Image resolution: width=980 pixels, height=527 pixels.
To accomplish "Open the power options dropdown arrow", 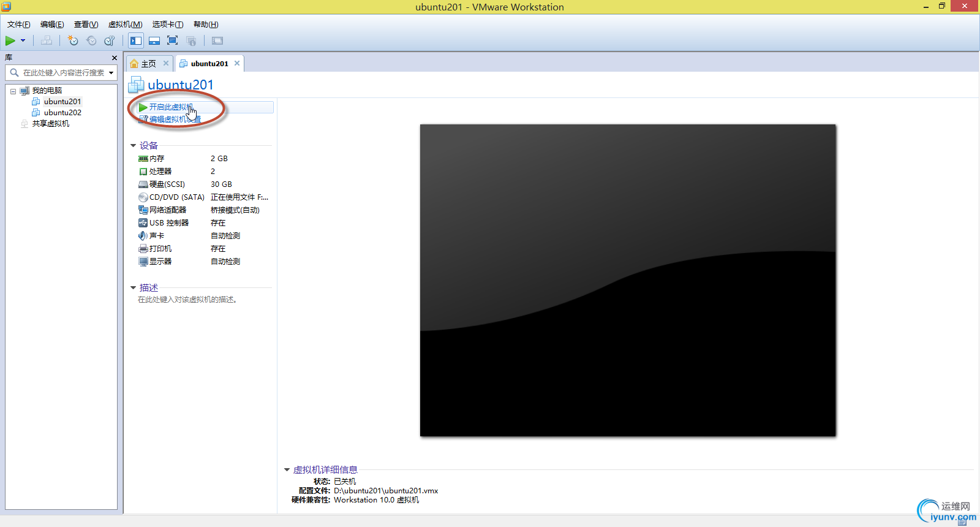I will tap(23, 40).
